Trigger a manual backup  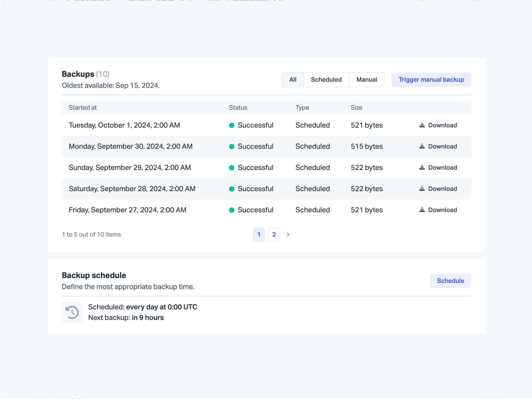pyautogui.click(x=431, y=80)
